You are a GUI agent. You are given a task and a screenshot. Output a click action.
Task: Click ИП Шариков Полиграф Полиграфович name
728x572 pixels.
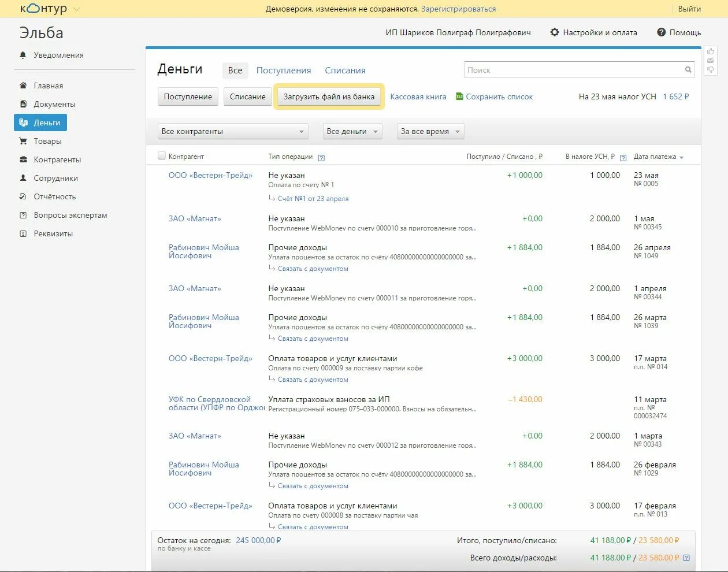(458, 32)
